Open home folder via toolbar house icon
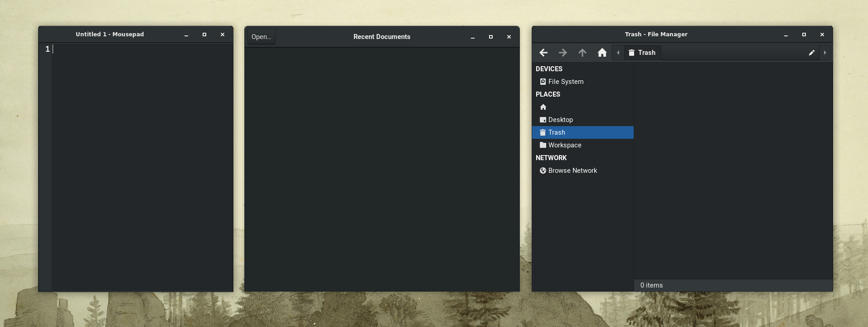Viewport: 868px width, 327px height. click(x=602, y=53)
